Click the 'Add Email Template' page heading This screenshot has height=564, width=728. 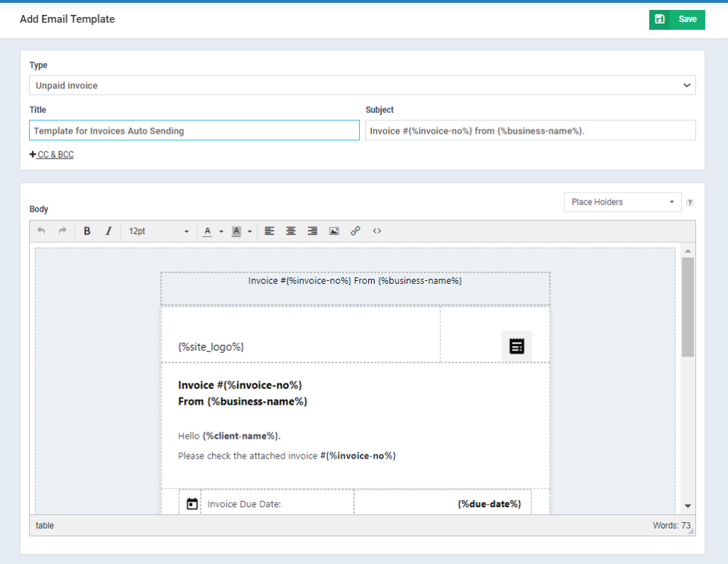[x=68, y=19]
